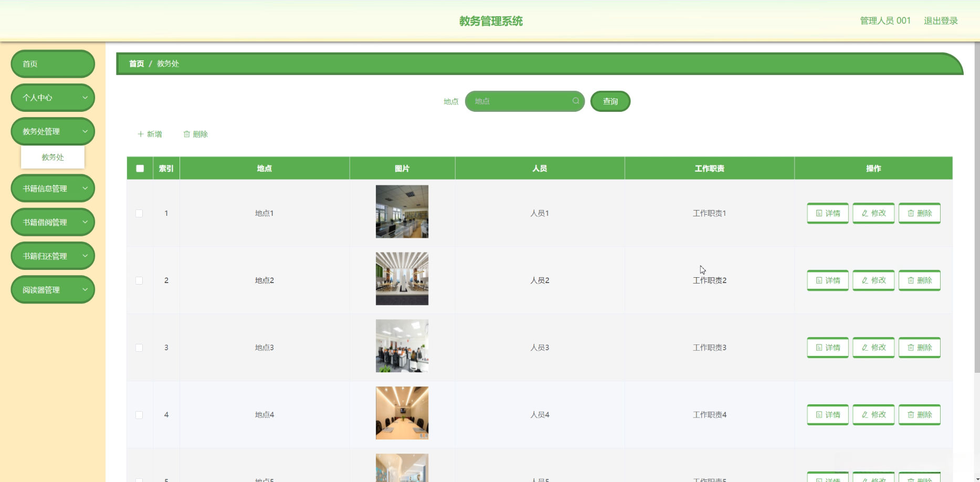The image size is (980, 482).
Task: Open the 教务处 submenu item
Action: [53, 158]
